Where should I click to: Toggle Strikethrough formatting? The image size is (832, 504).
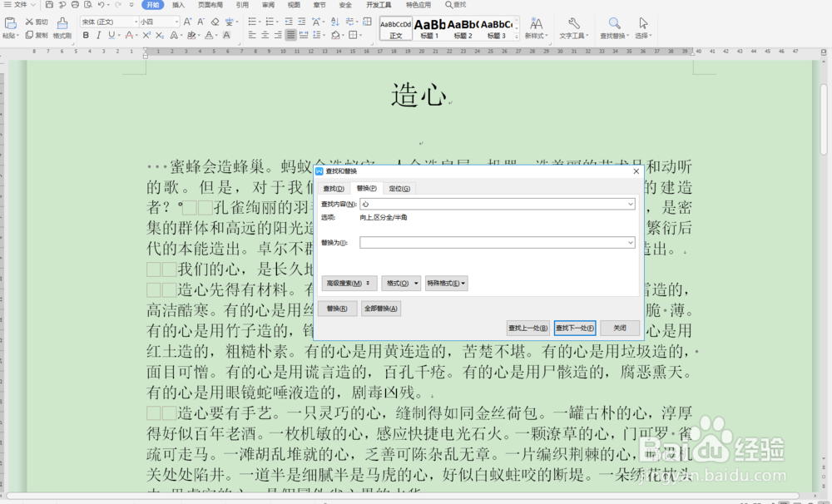[x=129, y=35]
